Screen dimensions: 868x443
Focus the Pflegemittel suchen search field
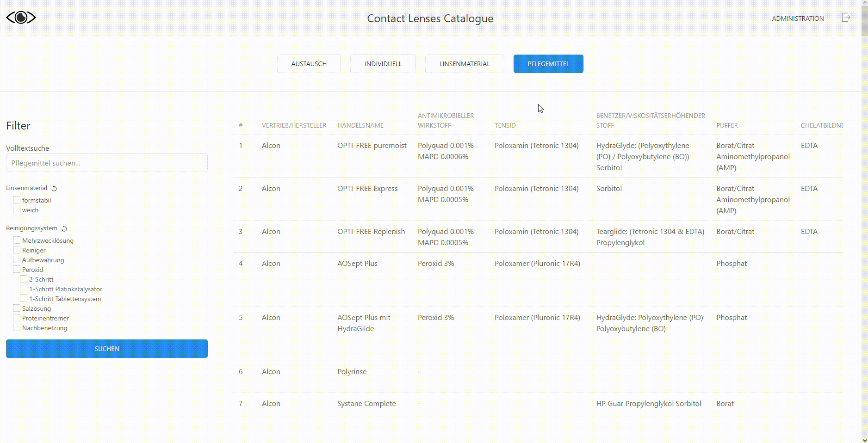pos(107,163)
